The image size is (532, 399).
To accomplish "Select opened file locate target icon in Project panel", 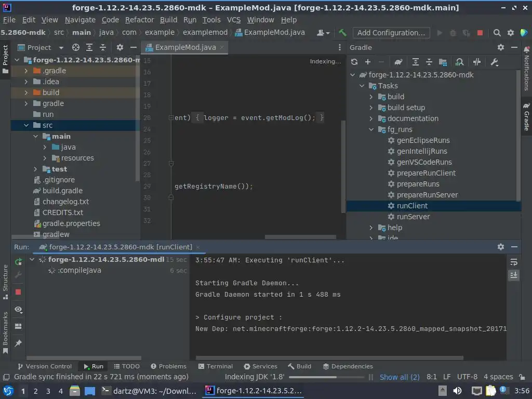I will (x=76, y=47).
